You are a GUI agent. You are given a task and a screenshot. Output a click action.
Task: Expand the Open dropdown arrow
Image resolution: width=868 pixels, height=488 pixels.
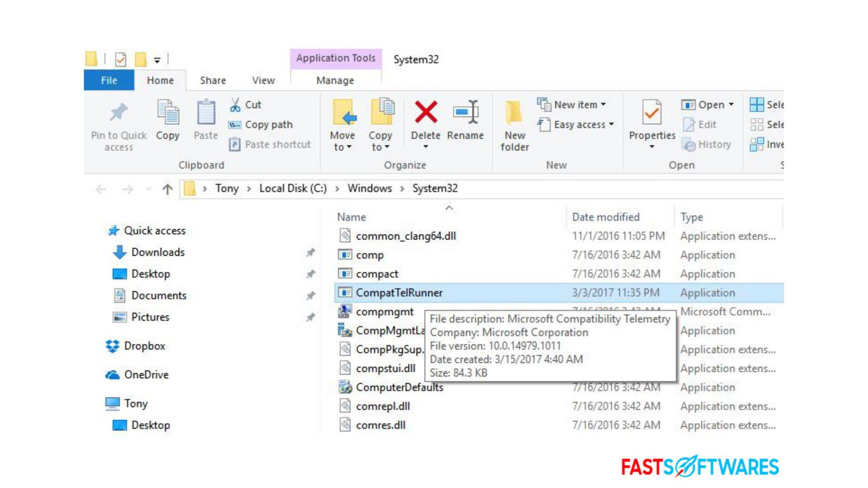(x=731, y=105)
